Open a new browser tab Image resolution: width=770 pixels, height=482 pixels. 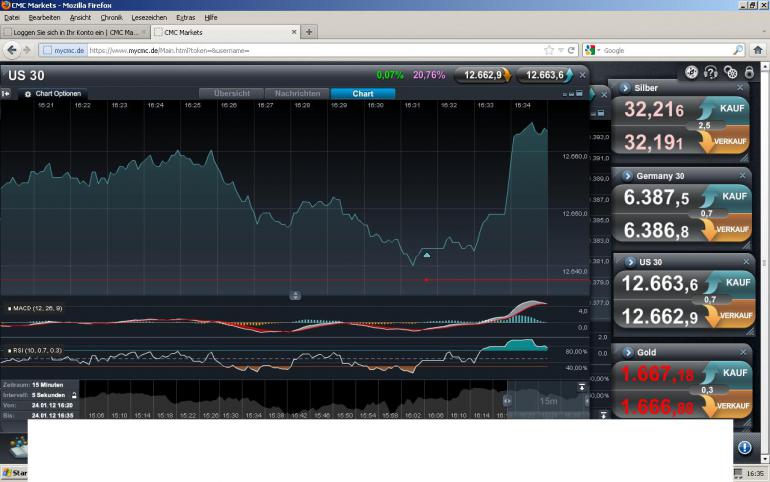309,32
